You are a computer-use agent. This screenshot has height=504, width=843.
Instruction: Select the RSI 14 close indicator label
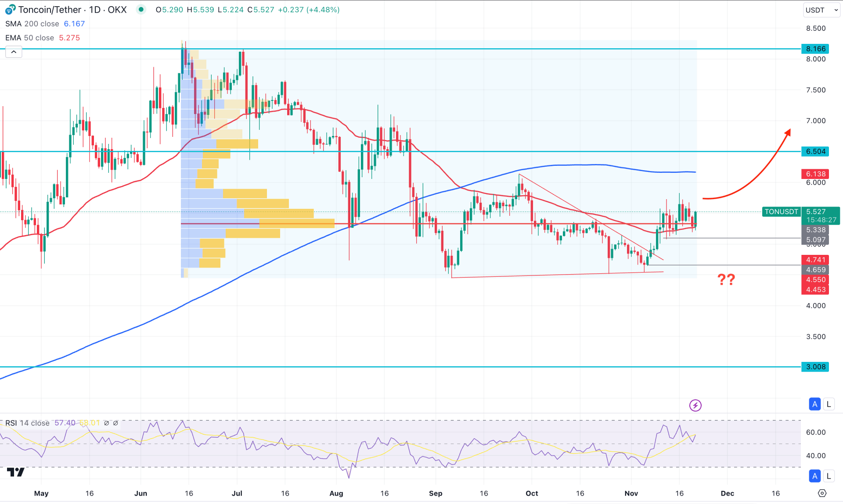[27, 423]
